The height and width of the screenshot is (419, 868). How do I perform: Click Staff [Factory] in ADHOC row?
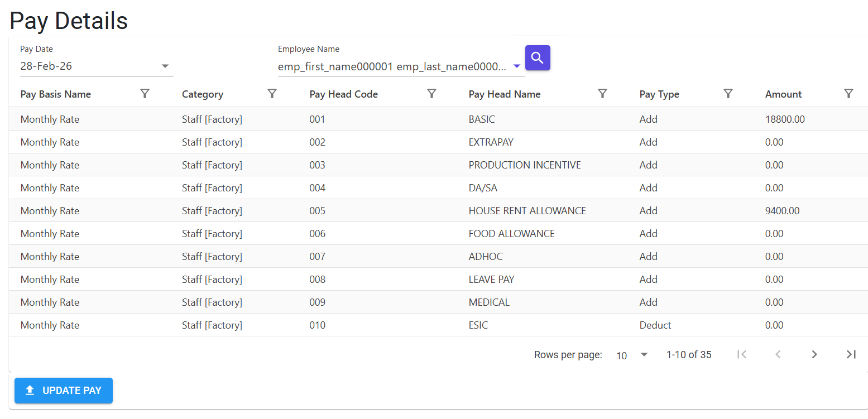click(212, 257)
